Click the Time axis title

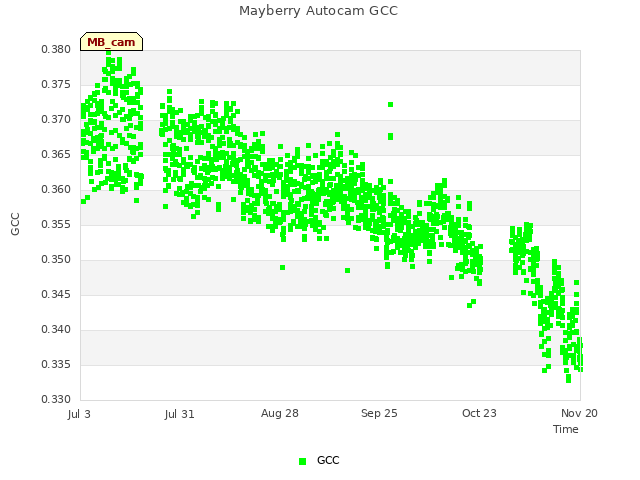coord(566,429)
